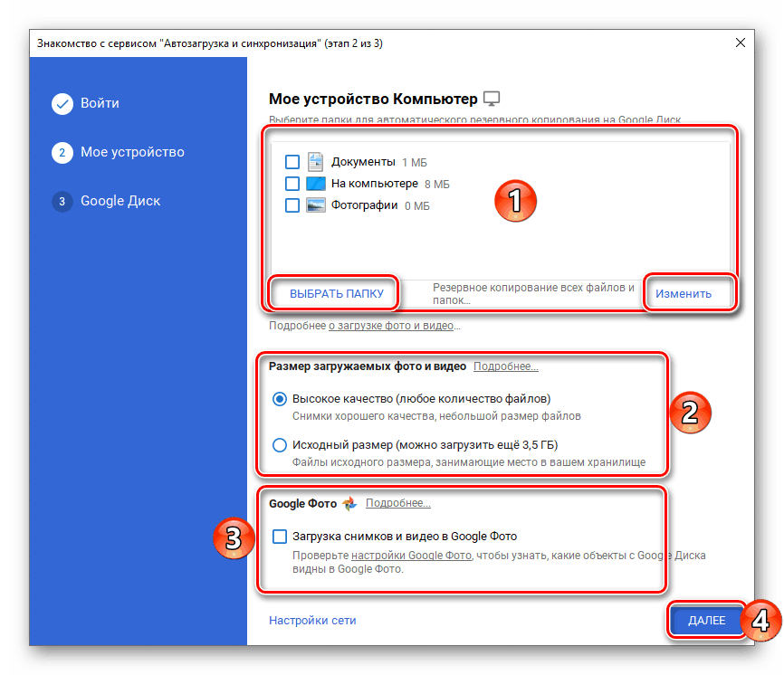Select Высокое качество radio option

[x=280, y=399]
